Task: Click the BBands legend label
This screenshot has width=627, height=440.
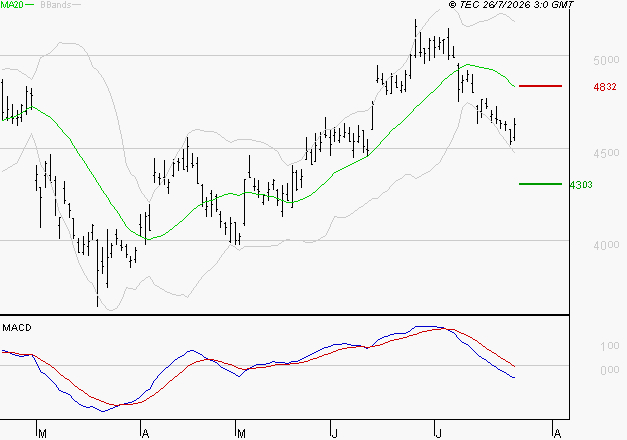Action: pos(56,5)
